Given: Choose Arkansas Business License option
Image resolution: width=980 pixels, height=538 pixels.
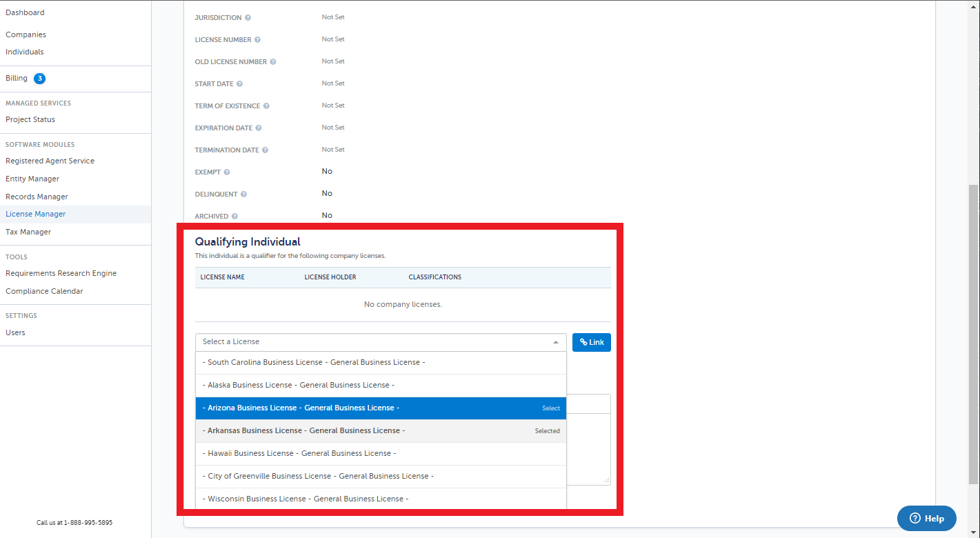Looking at the screenshot, I should click(381, 431).
